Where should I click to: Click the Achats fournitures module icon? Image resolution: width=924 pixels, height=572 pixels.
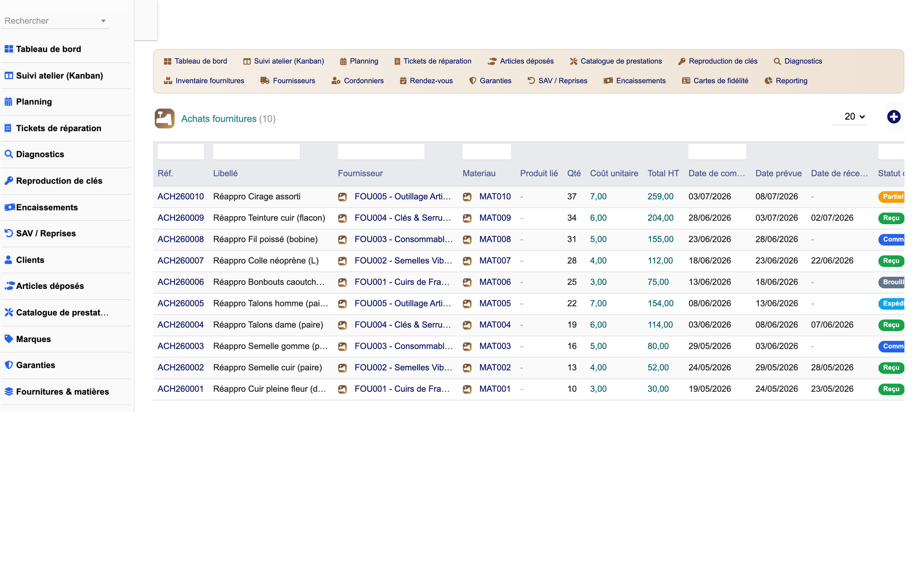tap(164, 119)
